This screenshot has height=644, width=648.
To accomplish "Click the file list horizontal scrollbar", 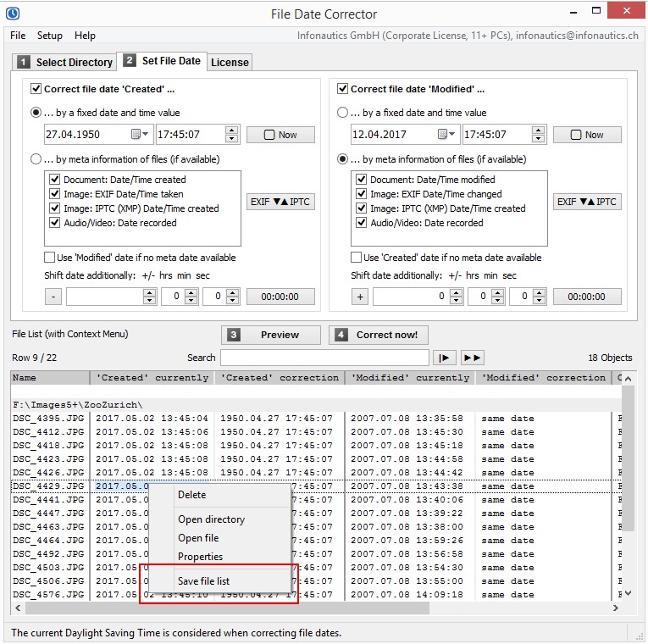I will click(227, 608).
